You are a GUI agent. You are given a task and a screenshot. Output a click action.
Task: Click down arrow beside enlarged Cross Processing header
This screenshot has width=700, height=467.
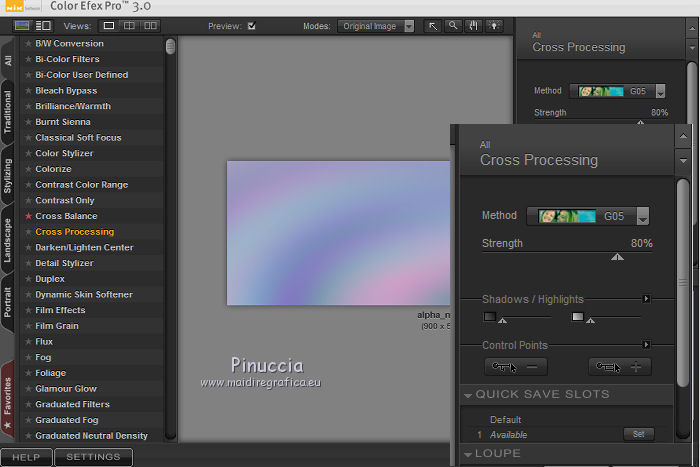(683, 160)
